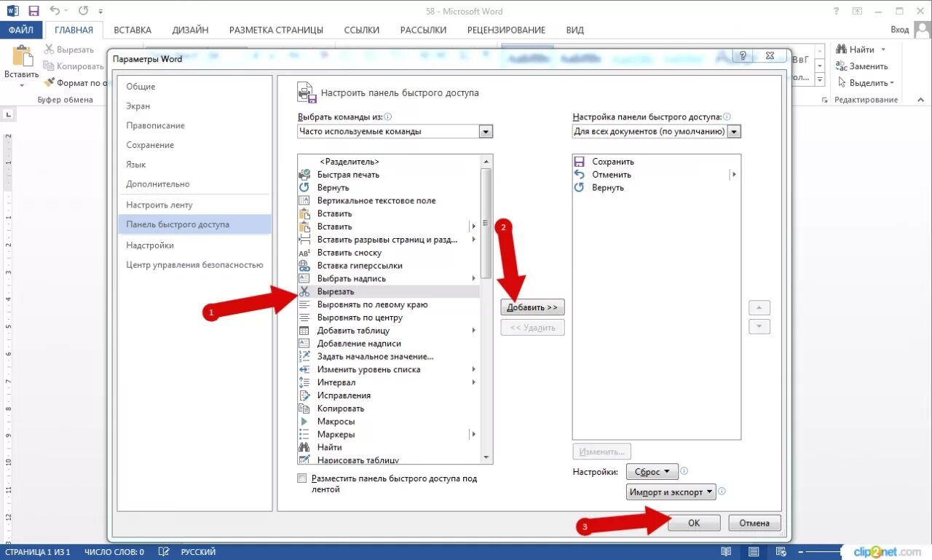This screenshot has width=932, height=560.
Task: Switch to the 'ССЫЛКИ' ribbon tab
Action: coord(362,30)
